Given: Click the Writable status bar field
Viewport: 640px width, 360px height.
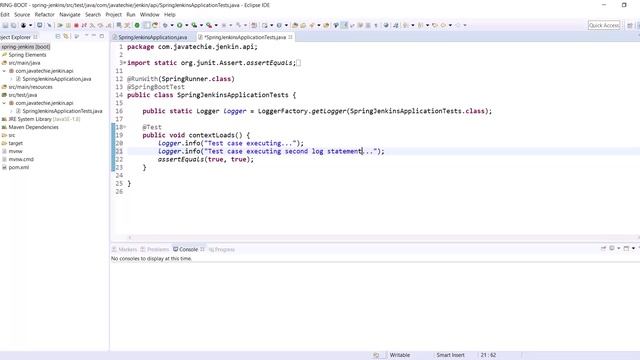Looking at the screenshot, I should point(400,355).
